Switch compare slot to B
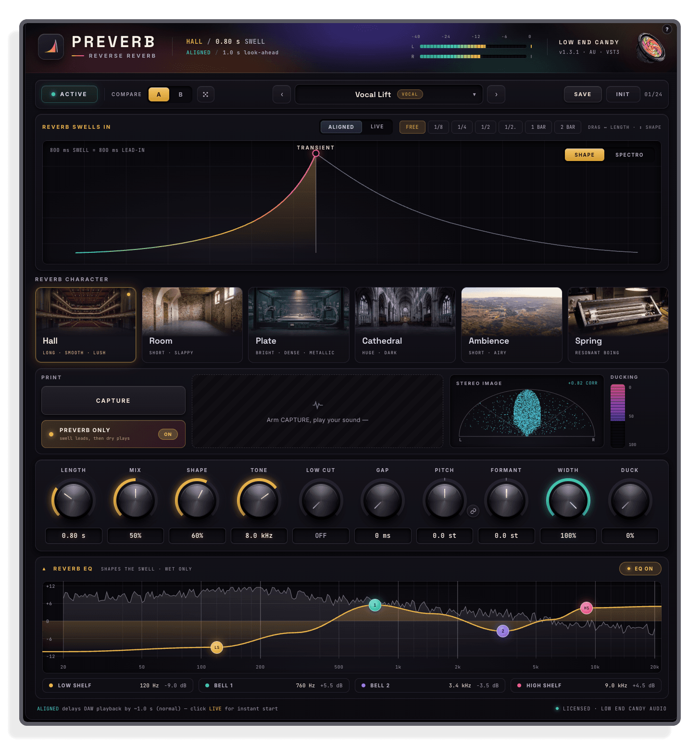 (181, 94)
